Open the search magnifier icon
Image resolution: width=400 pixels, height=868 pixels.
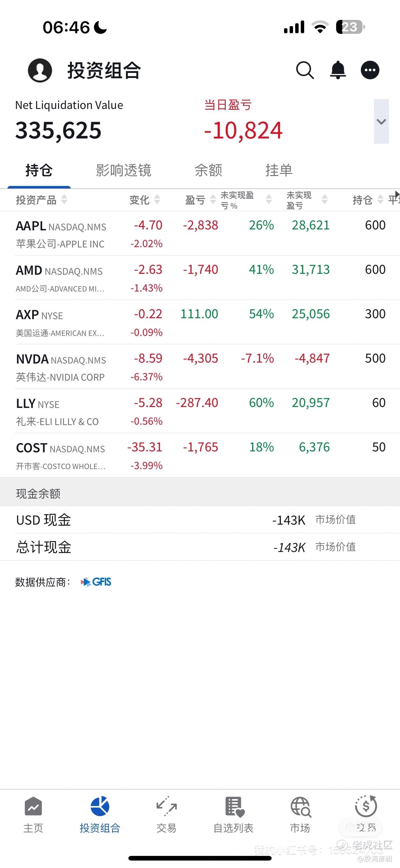coord(305,70)
